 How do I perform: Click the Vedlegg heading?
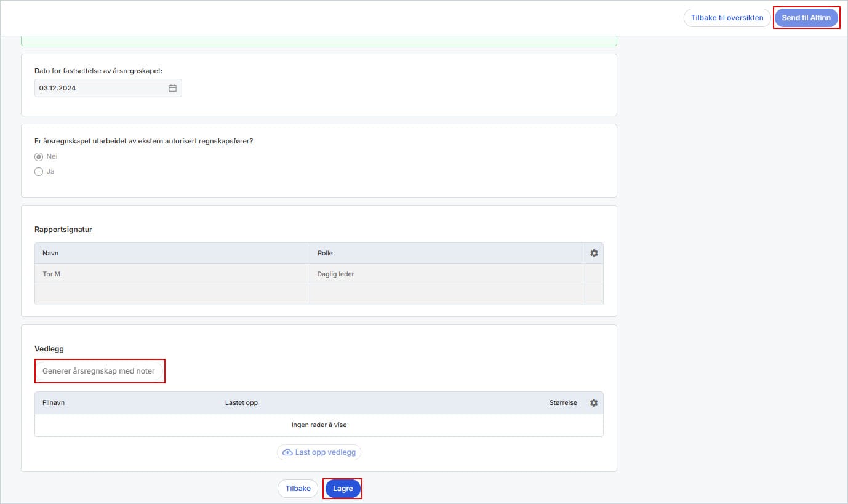click(x=49, y=349)
